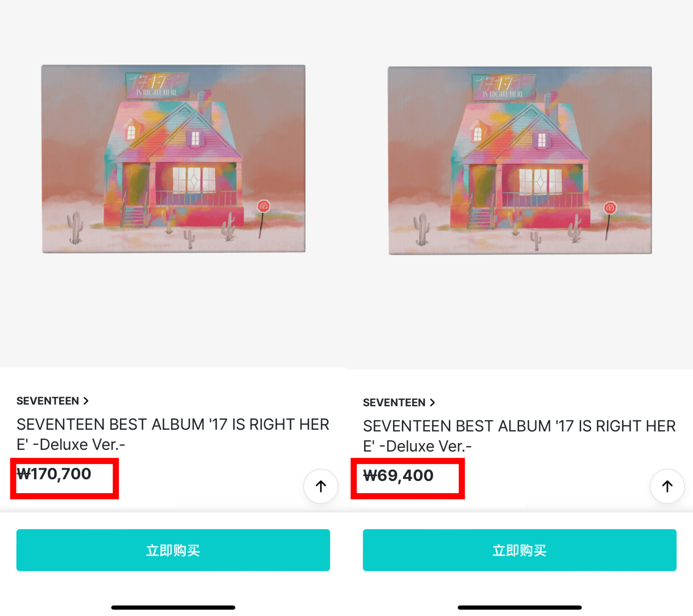
Task: Open chevron next to SEVENTEEN in ₩170,700 listing
Action: click(x=86, y=401)
